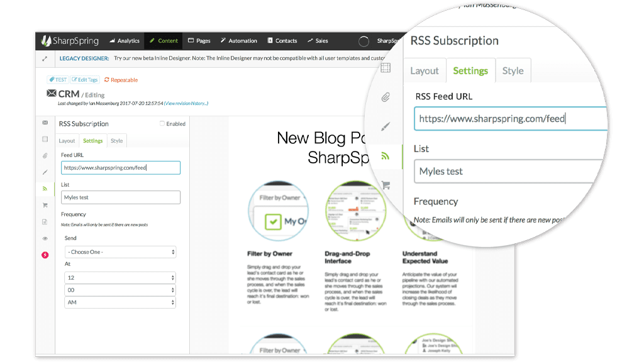Open the envelope section in the editor sidebar
Screen dimensions: 644x362
click(x=45, y=123)
